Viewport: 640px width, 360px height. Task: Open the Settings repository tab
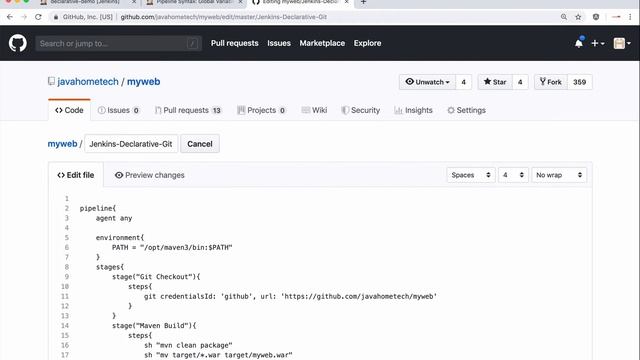[x=466, y=110]
